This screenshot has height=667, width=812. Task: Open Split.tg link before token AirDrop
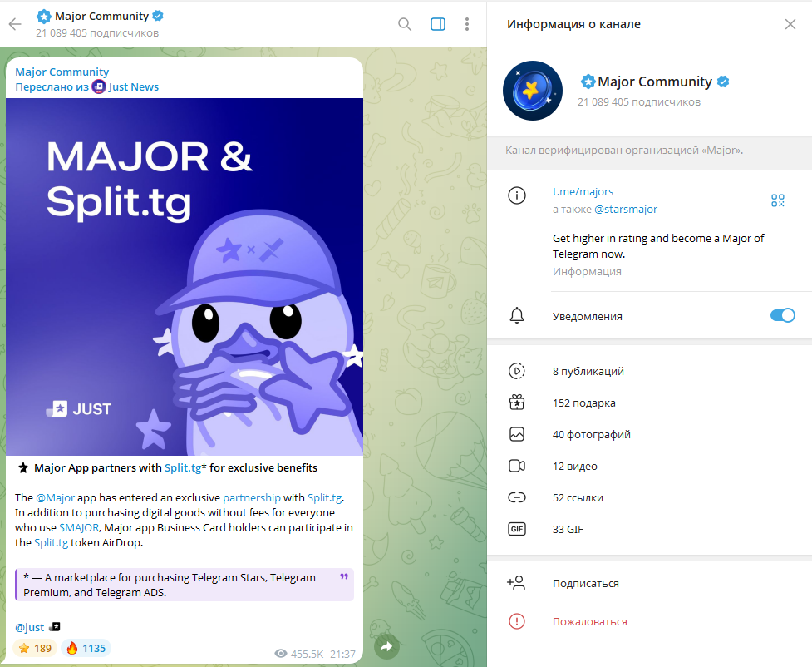tap(52, 542)
